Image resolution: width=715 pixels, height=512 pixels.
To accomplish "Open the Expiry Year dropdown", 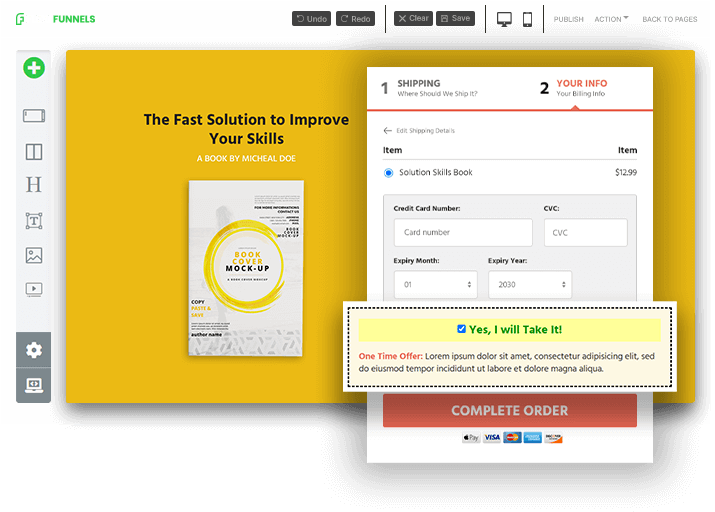I will (x=530, y=285).
